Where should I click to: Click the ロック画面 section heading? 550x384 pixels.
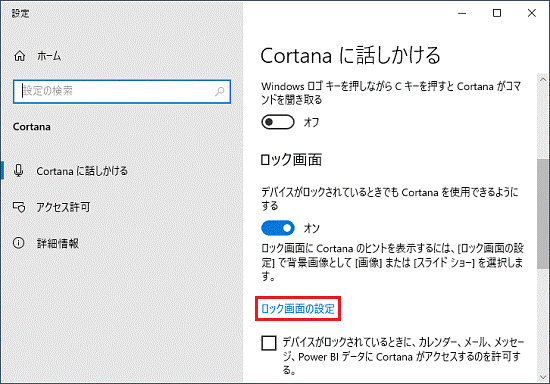[x=291, y=160]
